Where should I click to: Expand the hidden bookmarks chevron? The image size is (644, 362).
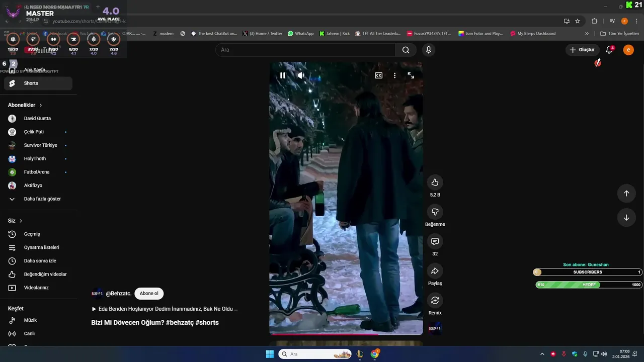587,34
